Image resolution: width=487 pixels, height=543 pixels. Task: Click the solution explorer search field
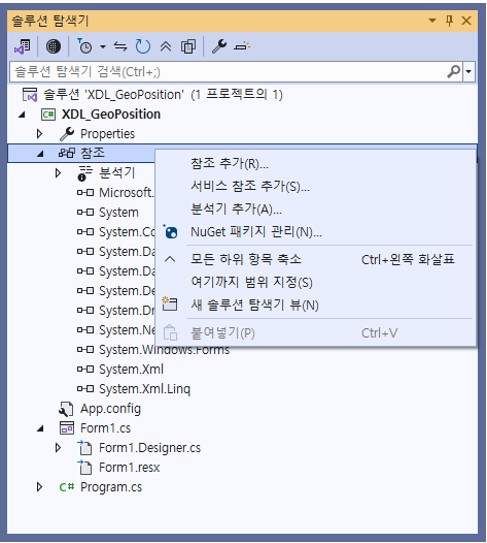click(x=229, y=72)
